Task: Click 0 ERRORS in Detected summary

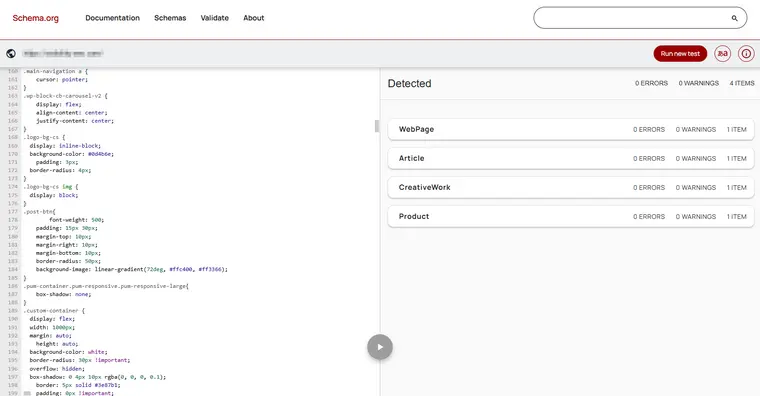Action: pos(651,83)
